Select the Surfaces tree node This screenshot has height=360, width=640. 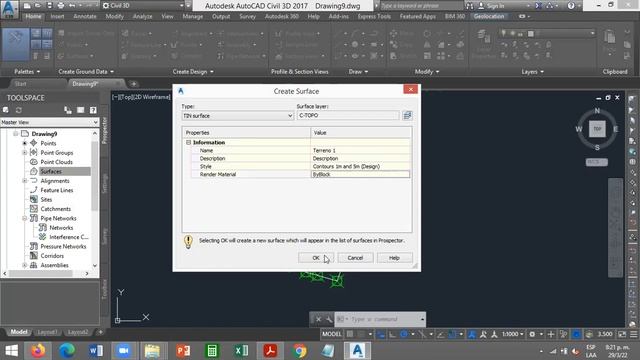coord(51,171)
